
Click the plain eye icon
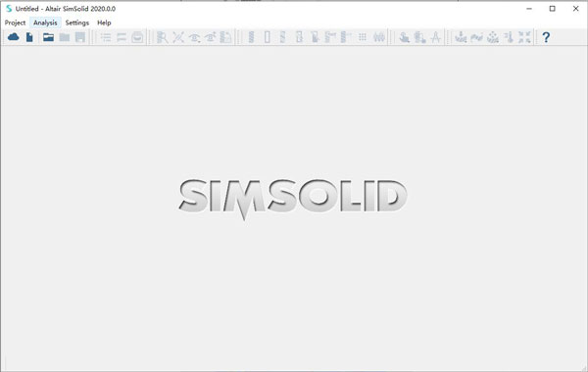(194, 37)
